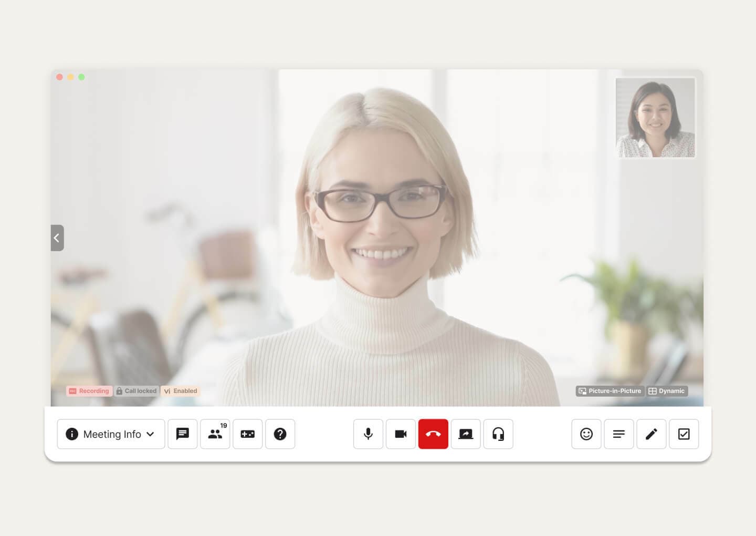
Task: Open the checkbox tasks icon
Action: pos(684,434)
